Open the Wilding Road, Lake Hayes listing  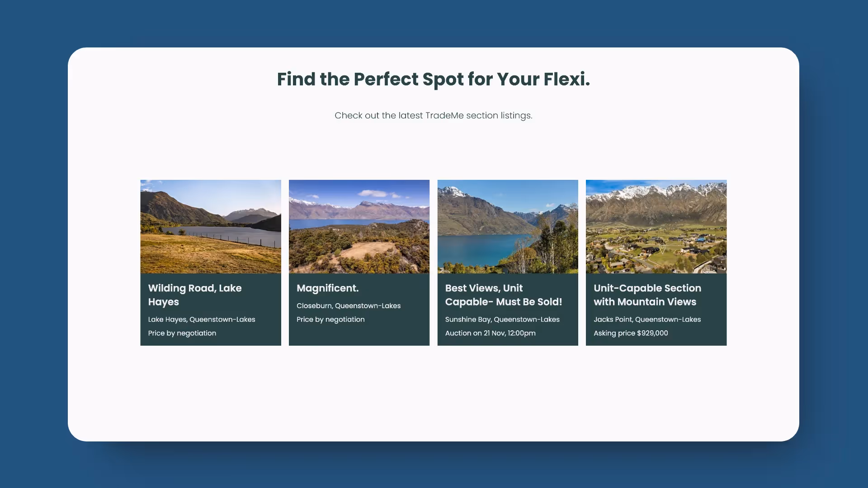pos(210,262)
